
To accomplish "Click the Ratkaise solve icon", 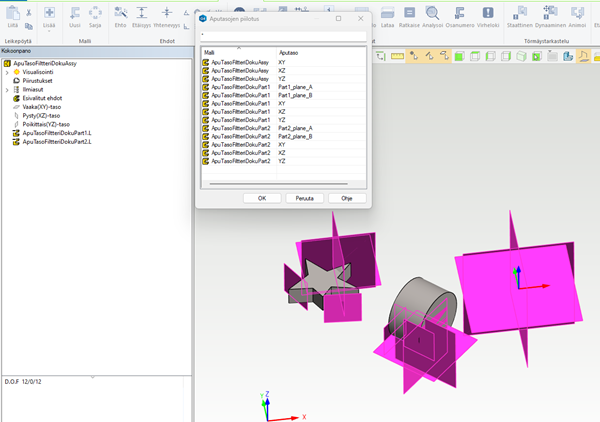I will (x=408, y=13).
